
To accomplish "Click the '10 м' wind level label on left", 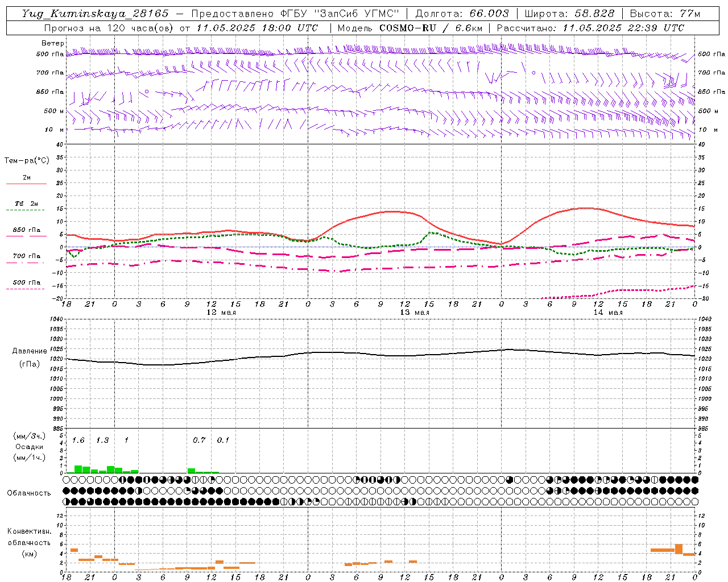I will pos(55,130).
